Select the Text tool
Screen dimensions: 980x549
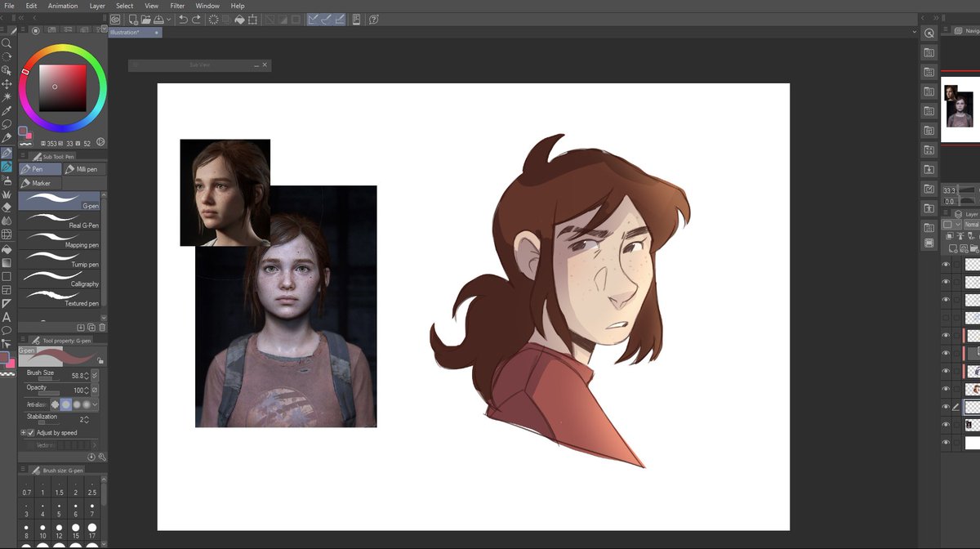pyautogui.click(x=7, y=317)
